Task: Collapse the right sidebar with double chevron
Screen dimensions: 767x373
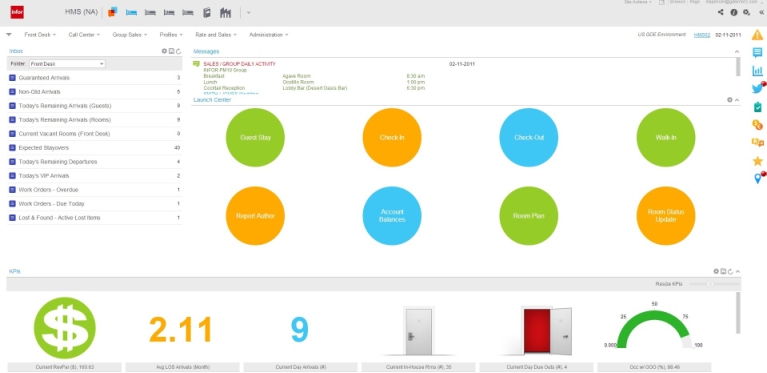Action: coord(761,13)
